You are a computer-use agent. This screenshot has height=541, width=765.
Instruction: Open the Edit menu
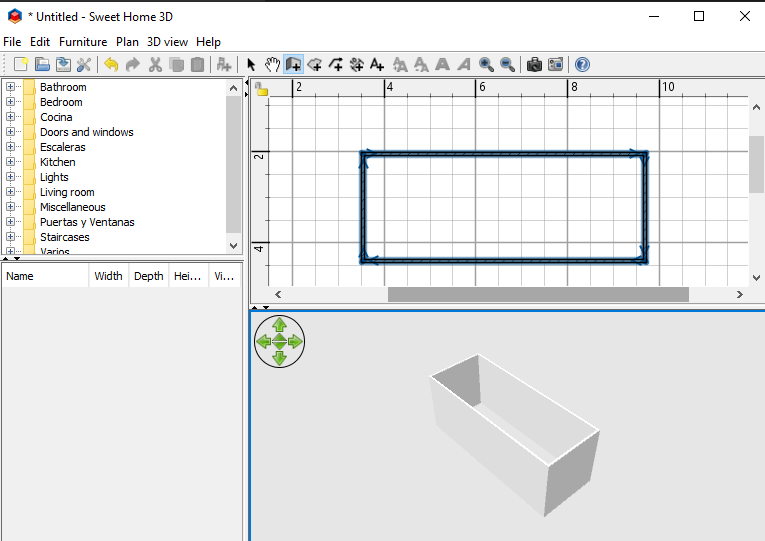(x=40, y=42)
